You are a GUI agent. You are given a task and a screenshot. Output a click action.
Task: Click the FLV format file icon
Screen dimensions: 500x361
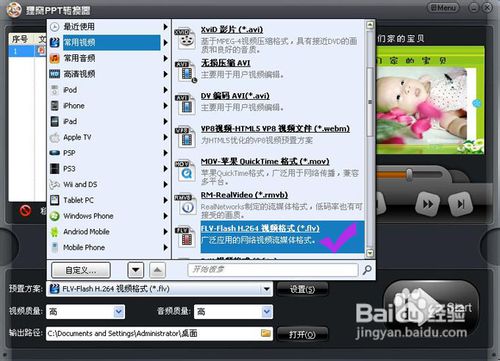185,237
